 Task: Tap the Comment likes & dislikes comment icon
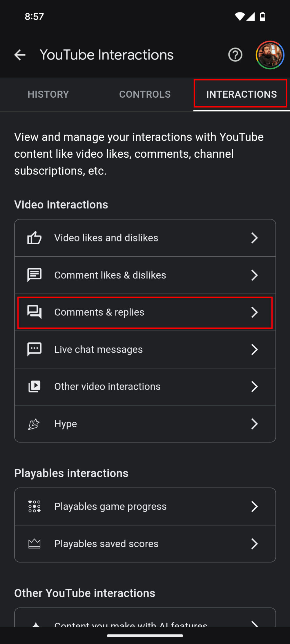[x=34, y=275]
